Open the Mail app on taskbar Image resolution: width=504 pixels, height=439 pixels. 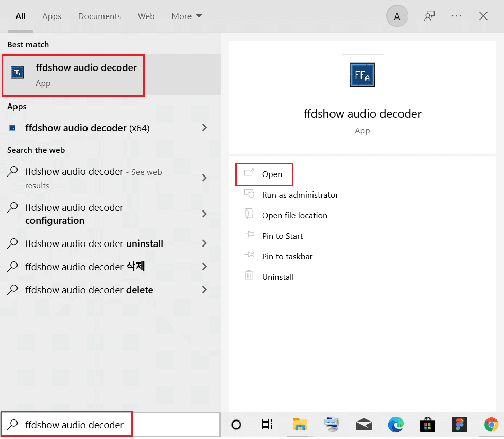pos(364,425)
